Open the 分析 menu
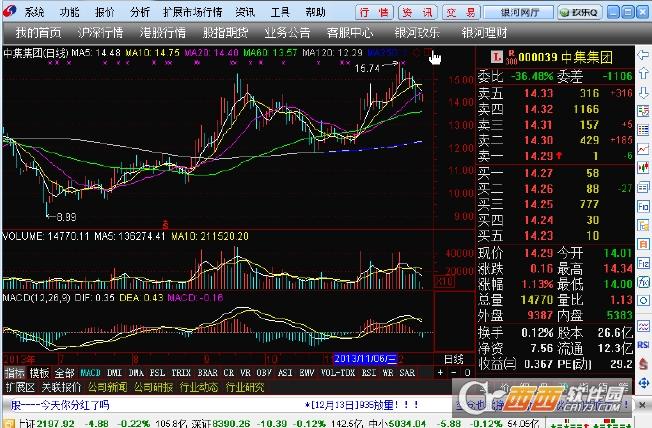The height and width of the screenshot is (428, 652). coord(140,12)
